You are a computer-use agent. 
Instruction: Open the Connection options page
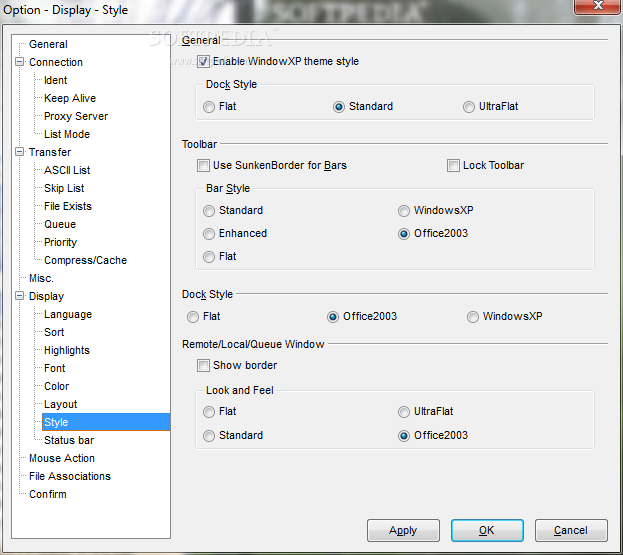pos(56,62)
